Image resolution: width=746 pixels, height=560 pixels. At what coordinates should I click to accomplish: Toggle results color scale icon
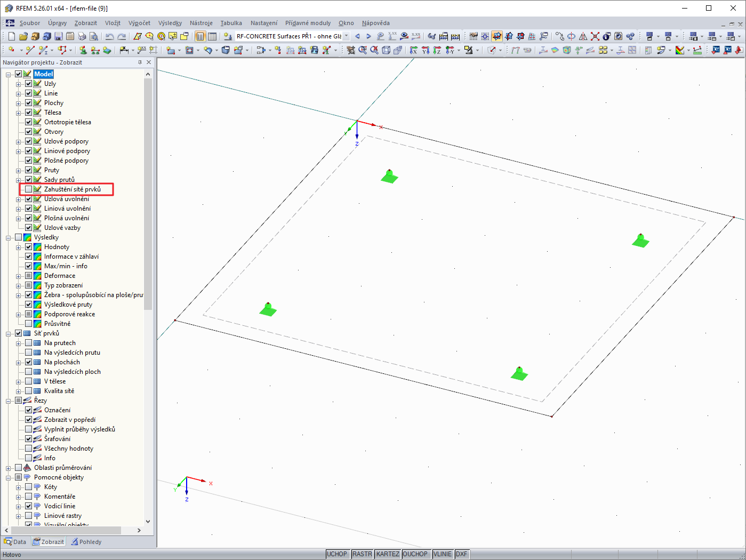(680, 50)
